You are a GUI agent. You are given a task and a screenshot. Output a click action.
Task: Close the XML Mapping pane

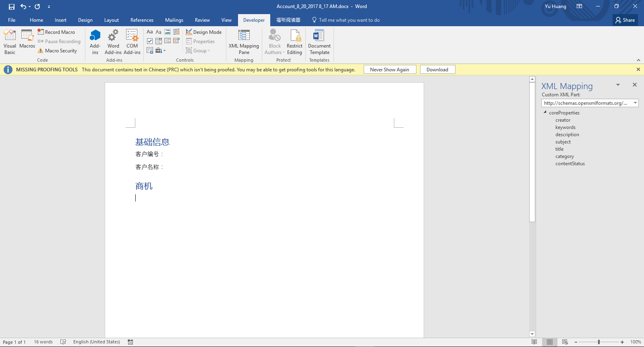click(x=635, y=85)
